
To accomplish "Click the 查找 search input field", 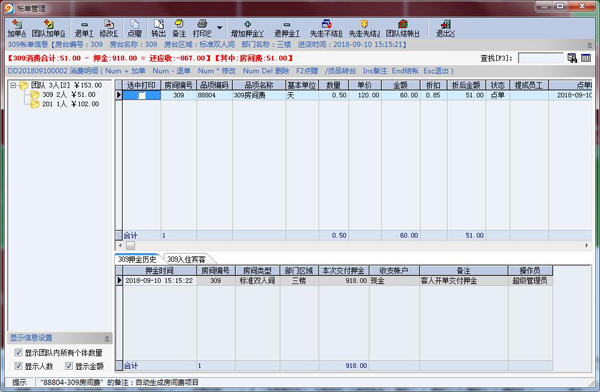I will tap(540, 58).
